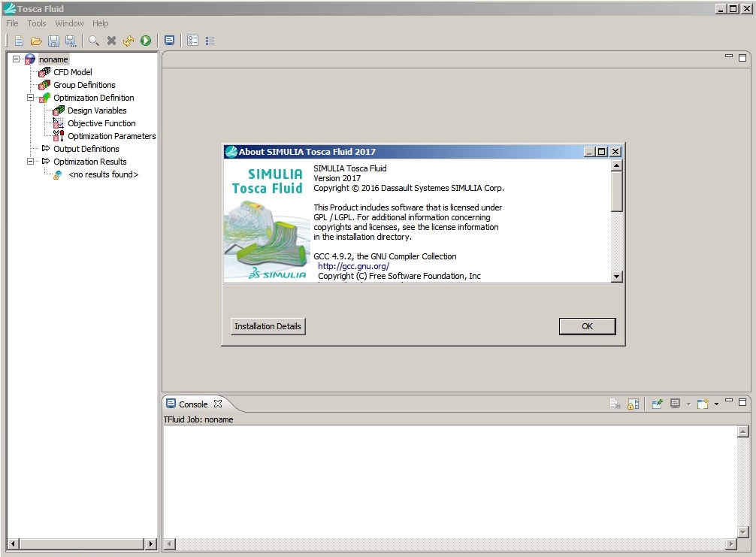Click the Group Definitions node icon
Image resolution: width=756 pixels, height=557 pixels.
click(x=44, y=85)
